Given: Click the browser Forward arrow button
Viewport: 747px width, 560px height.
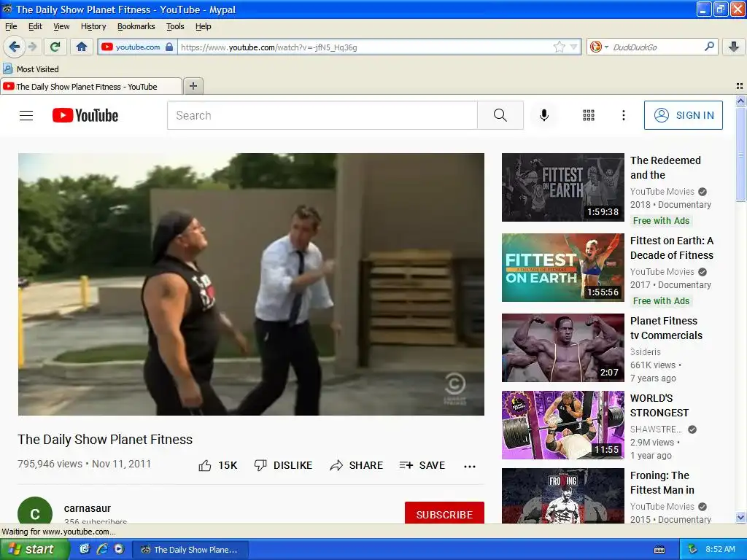Looking at the screenshot, I should pyautogui.click(x=32, y=47).
